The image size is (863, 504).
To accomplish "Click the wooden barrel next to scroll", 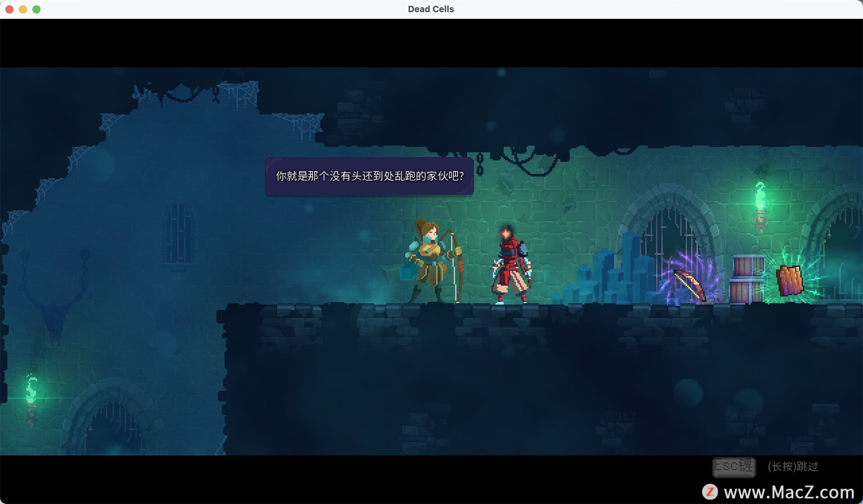I will click(x=747, y=279).
